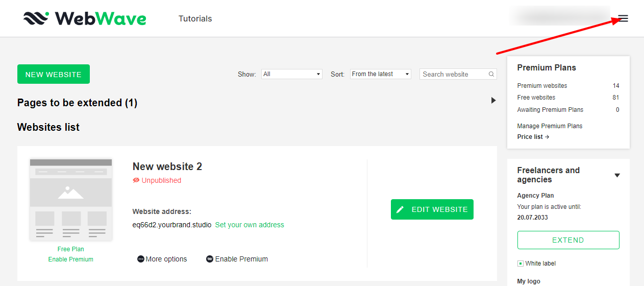Open the Show filter dropdown
644x286 pixels.
point(291,74)
